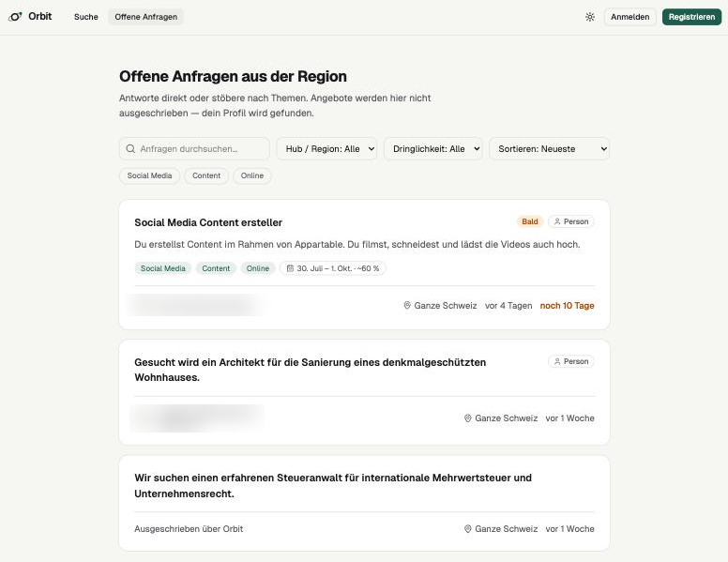Screen dimensions: 728x562
Task: Click 'Ausgeschrieben über Orbit' text
Action: pyautogui.click(x=189, y=528)
